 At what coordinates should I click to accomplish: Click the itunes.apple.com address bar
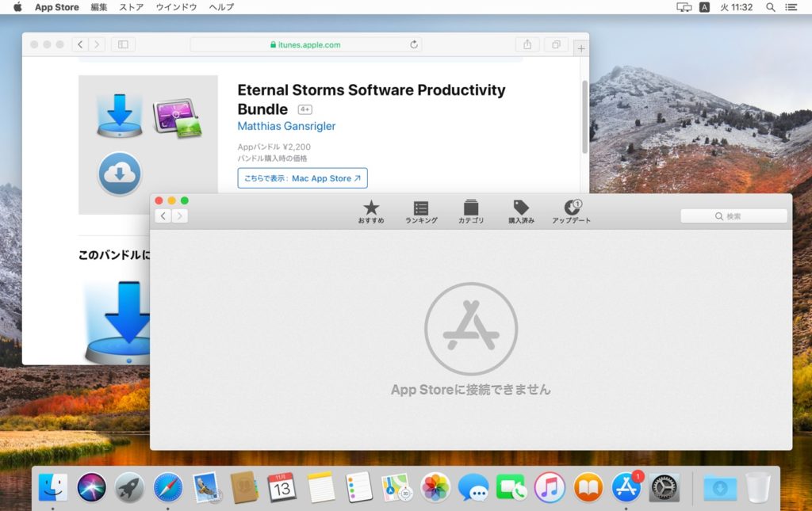coord(305,45)
